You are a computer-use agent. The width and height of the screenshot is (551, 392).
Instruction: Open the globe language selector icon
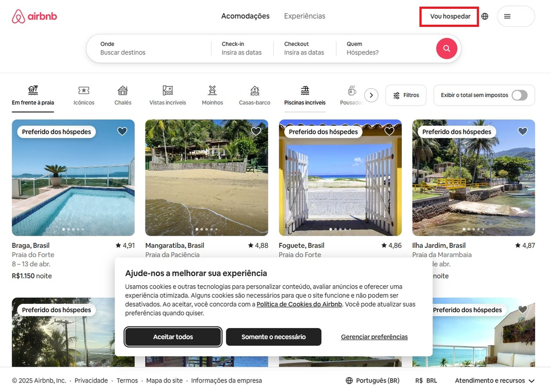tap(485, 16)
